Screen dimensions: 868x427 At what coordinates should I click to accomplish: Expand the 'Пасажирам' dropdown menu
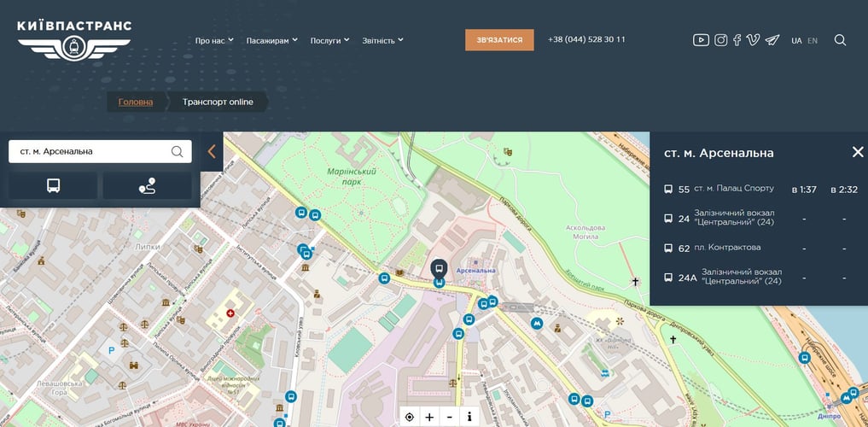point(271,40)
